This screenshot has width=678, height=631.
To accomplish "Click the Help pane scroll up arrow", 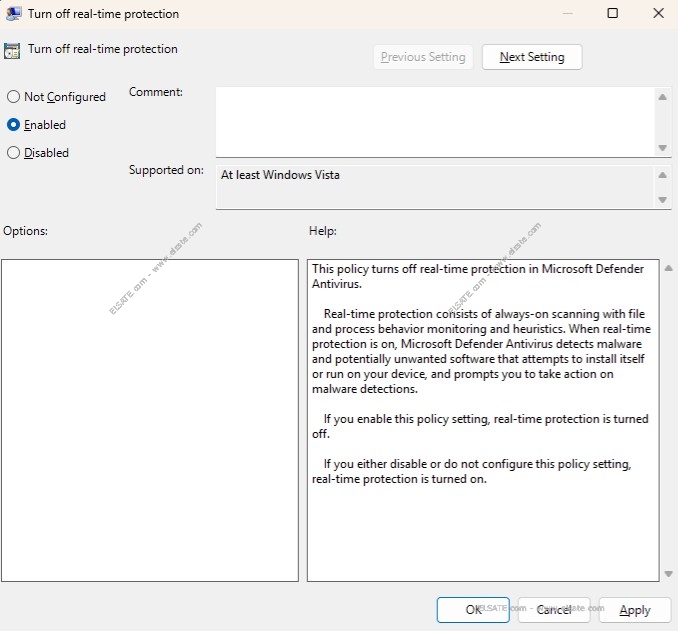I will point(668,269).
